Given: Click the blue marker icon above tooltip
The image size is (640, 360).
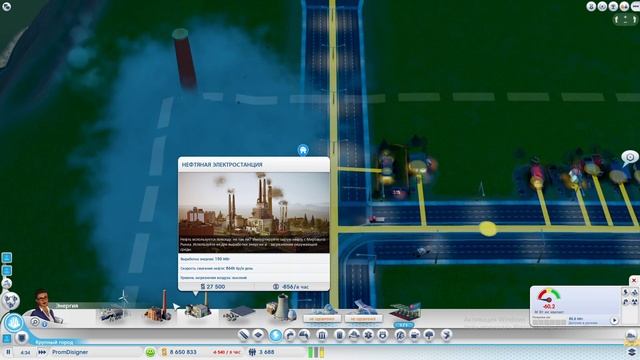Looking at the screenshot, I should click(x=303, y=150).
